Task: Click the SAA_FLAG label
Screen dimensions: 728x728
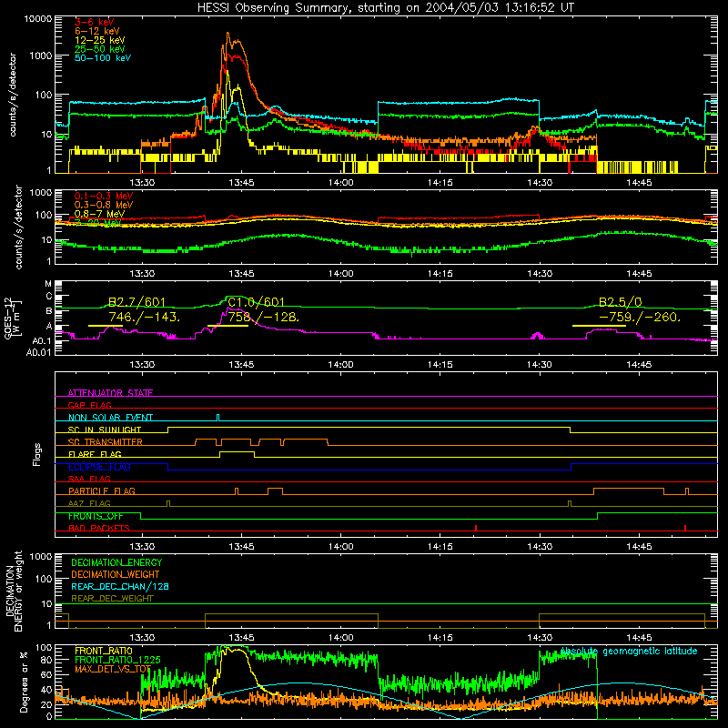Action: [89, 479]
